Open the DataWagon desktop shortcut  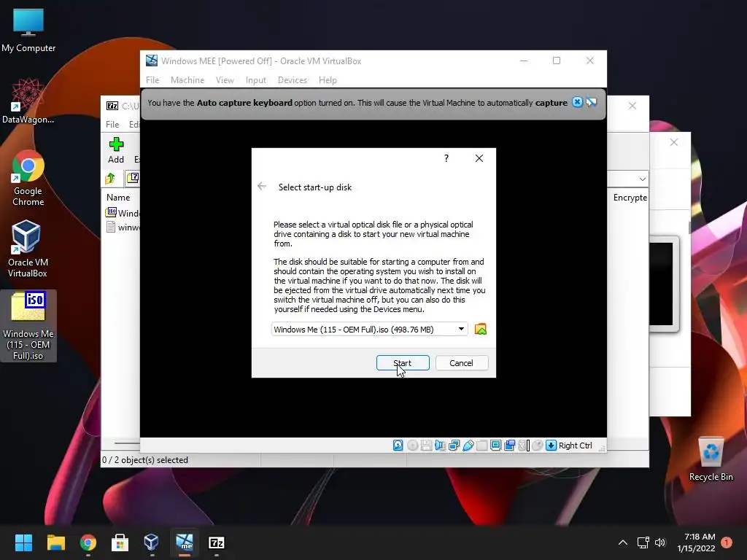click(x=28, y=101)
